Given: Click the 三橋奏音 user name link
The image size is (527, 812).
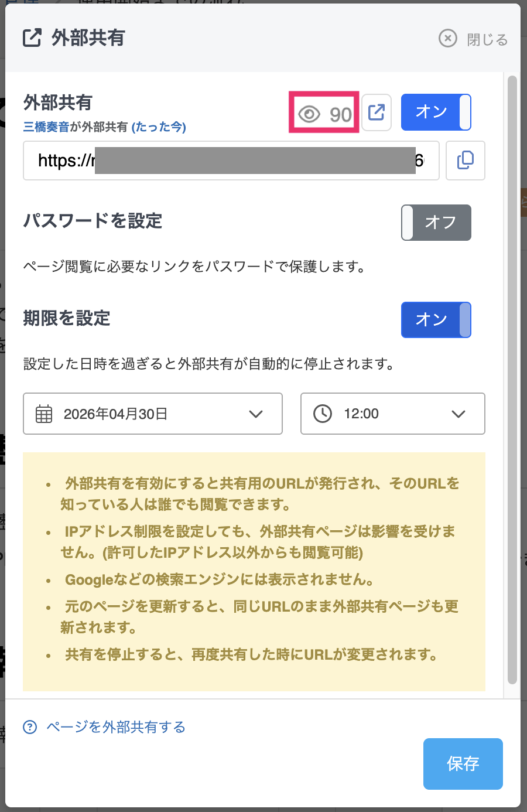Looking at the screenshot, I should point(46,127).
